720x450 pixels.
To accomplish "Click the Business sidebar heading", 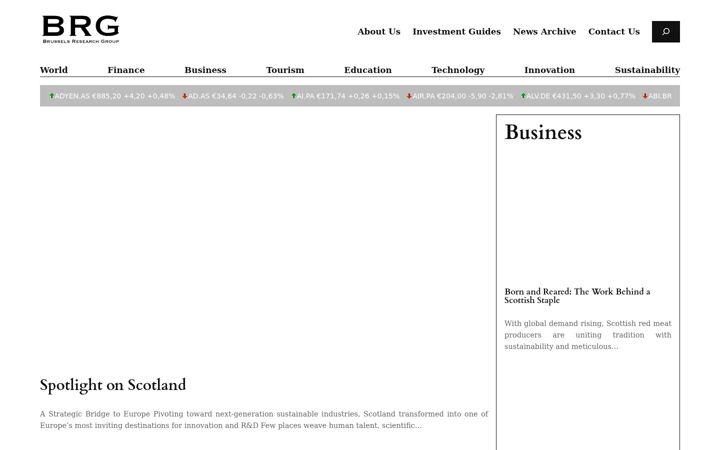I will click(543, 132).
